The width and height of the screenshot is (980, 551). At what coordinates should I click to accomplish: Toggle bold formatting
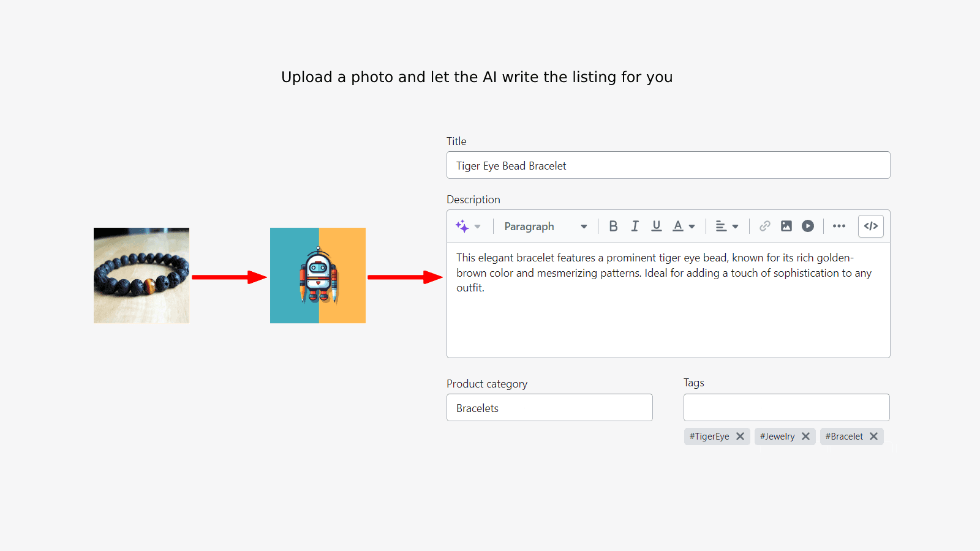(613, 227)
